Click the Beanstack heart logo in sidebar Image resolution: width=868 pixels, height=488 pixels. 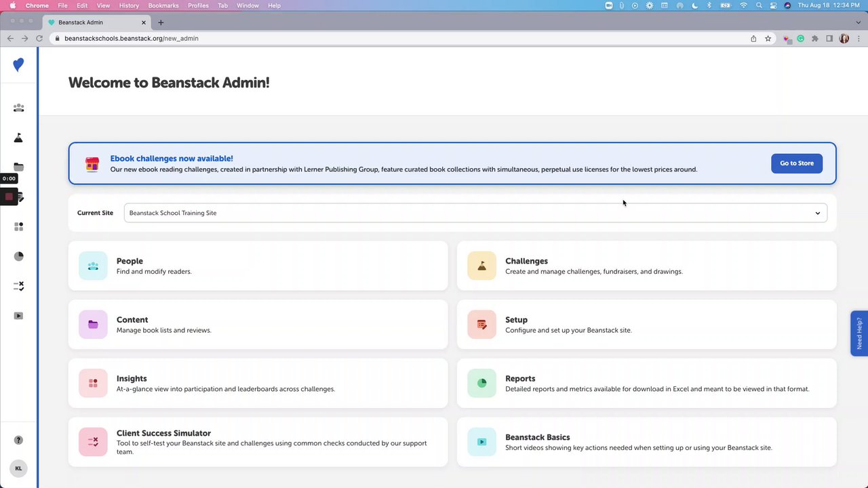(18, 65)
